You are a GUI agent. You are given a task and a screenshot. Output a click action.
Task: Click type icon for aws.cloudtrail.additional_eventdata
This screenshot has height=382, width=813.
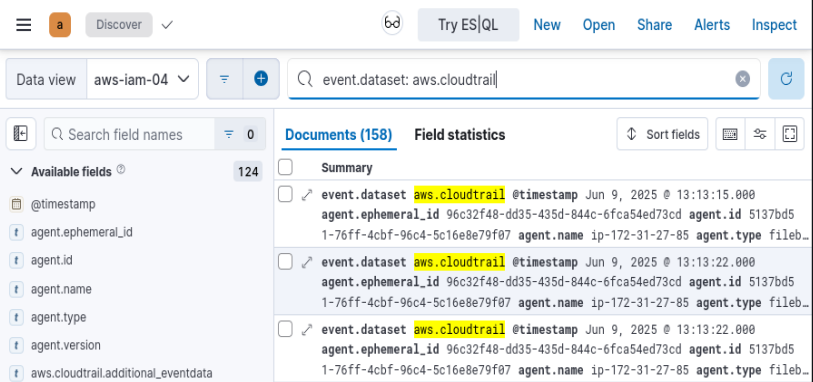(x=17, y=373)
